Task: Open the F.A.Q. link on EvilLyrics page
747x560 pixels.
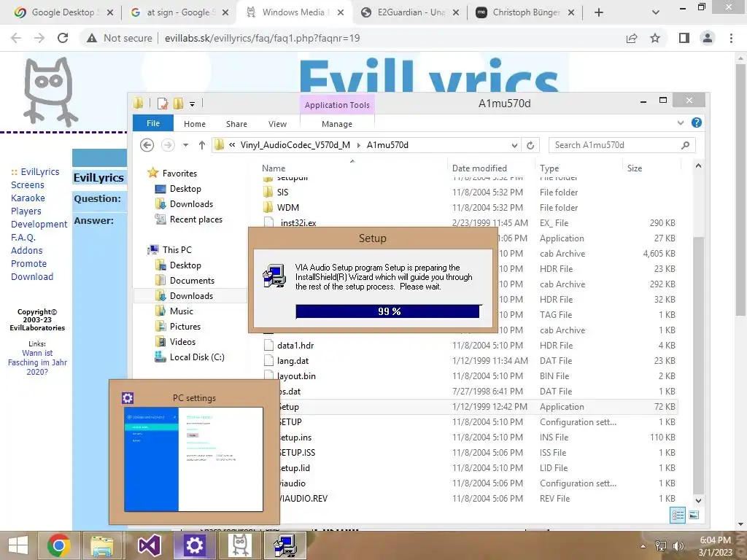Action: (23, 237)
